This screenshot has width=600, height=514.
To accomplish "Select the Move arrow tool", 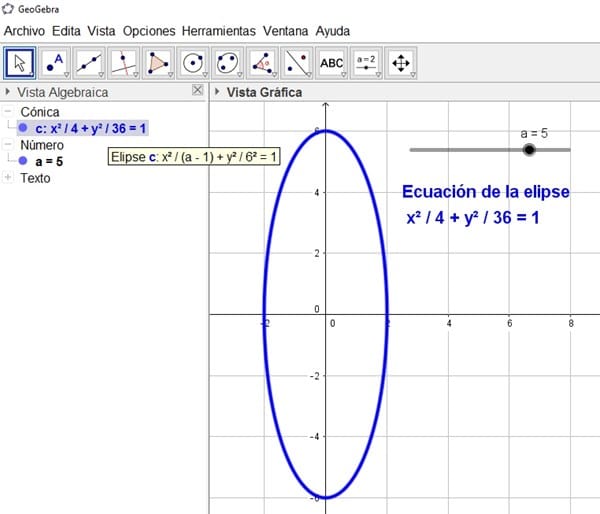I will (x=20, y=63).
